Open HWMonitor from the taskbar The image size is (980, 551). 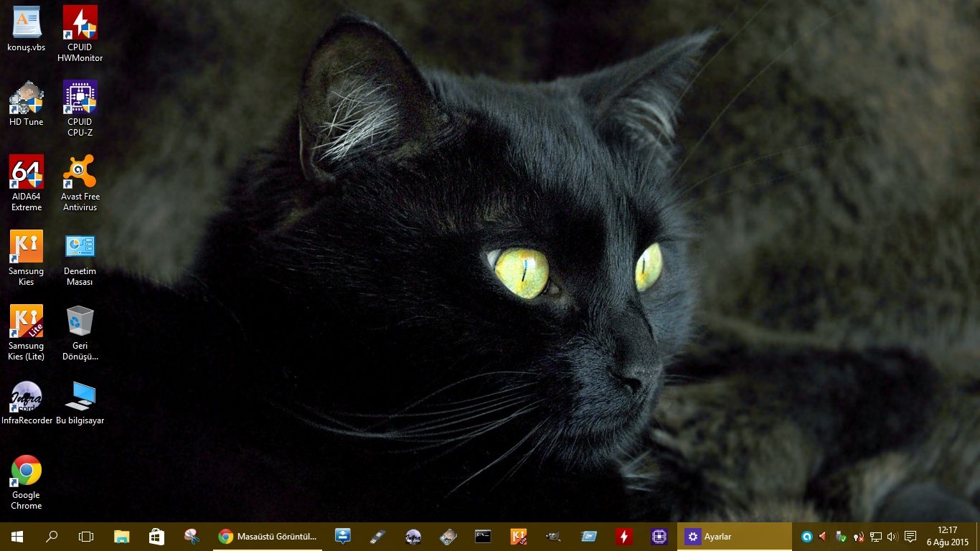(x=624, y=537)
